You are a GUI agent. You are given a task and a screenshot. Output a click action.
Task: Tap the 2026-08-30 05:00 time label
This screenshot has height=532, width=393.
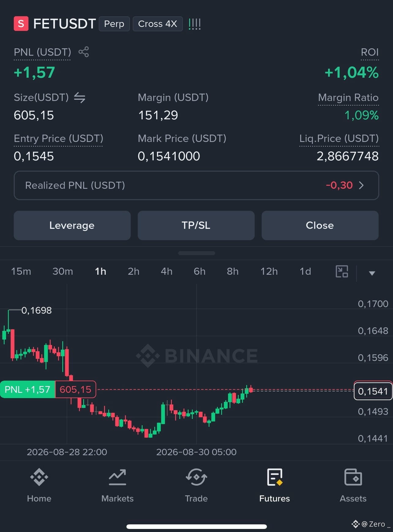tap(196, 452)
